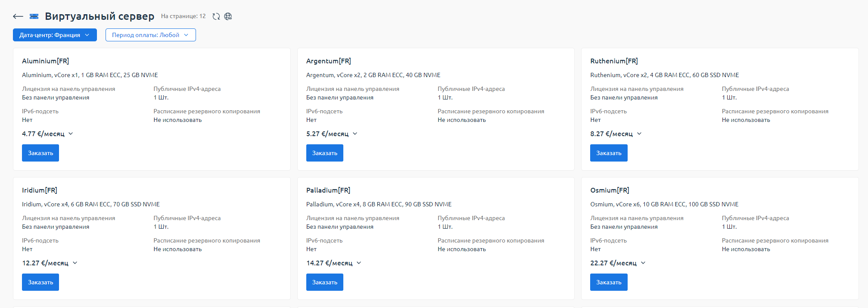Viewport: 868px width, 308px height.
Task: Order the Ruthenium[FR] plan
Action: coord(609,153)
